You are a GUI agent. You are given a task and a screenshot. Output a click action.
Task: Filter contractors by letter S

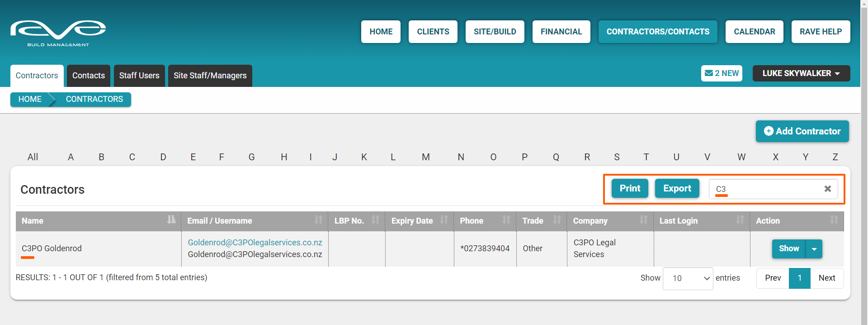click(x=617, y=157)
